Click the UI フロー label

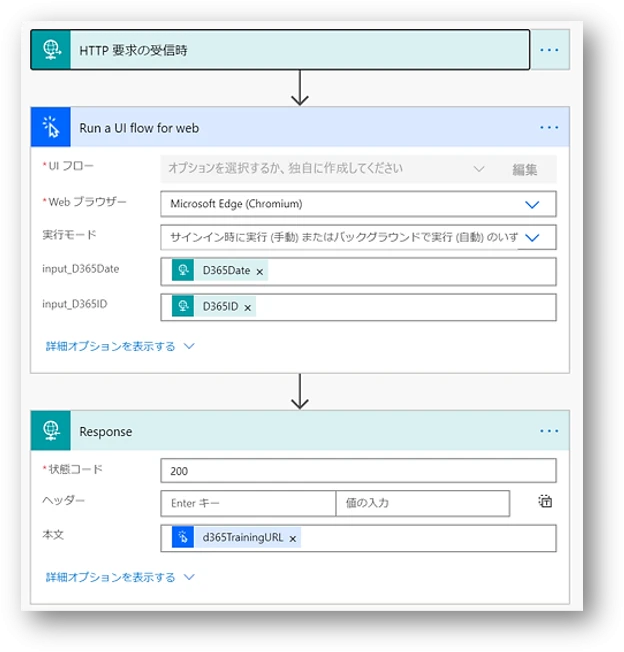point(71,166)
